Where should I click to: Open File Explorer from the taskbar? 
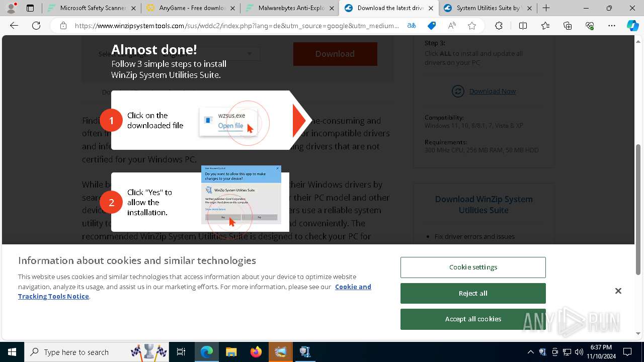click(x=231, y=352)
